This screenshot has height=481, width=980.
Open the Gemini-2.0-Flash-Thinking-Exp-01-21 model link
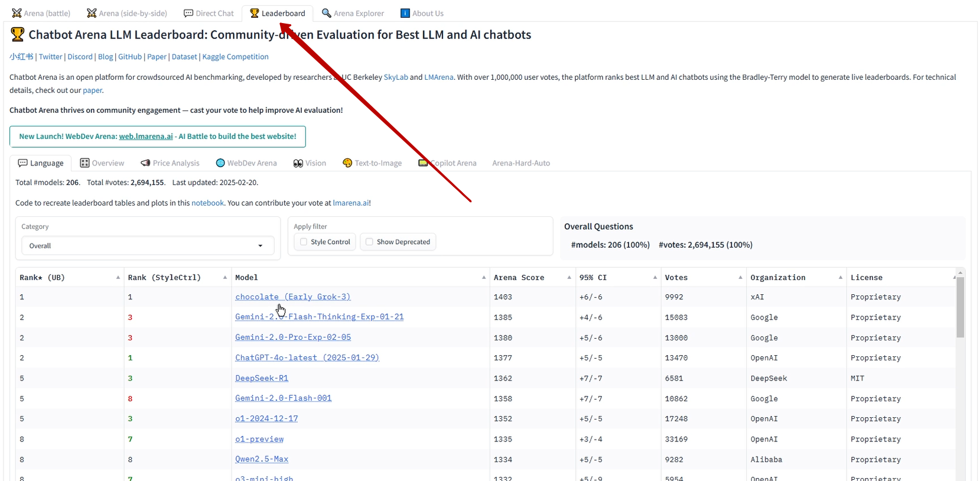pyautogui.click(x=320, y=317)
